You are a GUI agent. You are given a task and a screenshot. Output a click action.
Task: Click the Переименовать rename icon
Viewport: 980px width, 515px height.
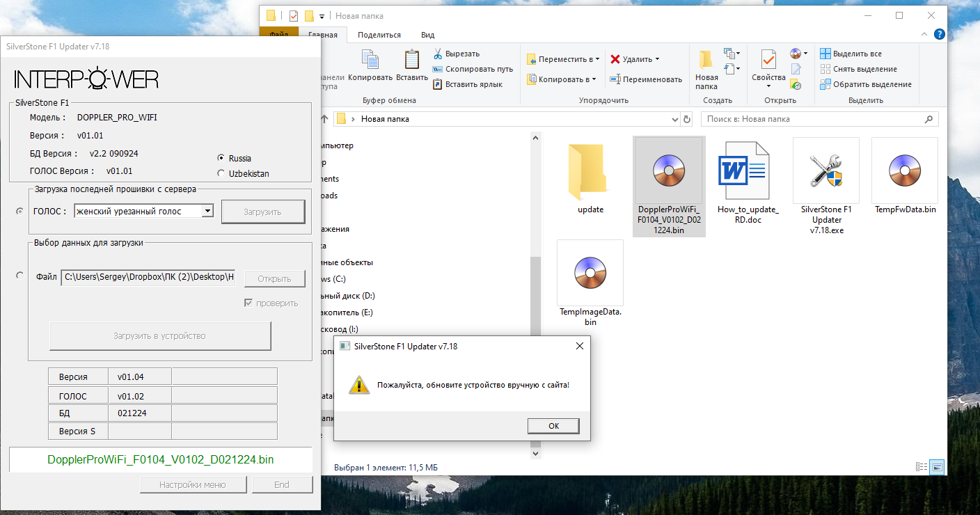615,79
